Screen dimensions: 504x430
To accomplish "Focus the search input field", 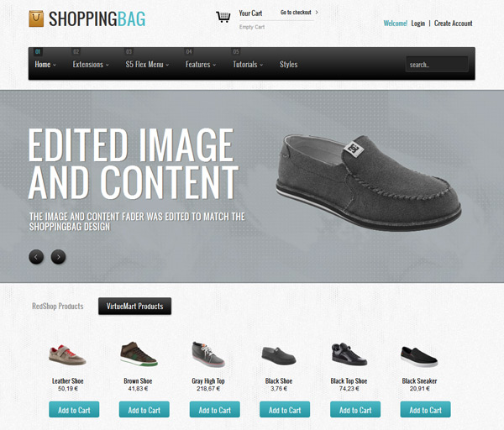I will [437, 65].
